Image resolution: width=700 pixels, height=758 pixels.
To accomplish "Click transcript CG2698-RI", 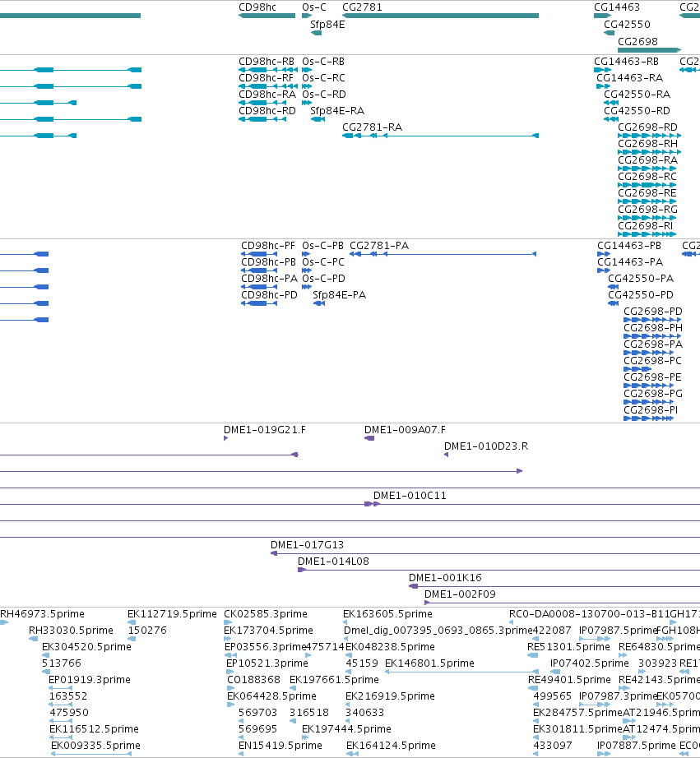I will pos(646,226).
